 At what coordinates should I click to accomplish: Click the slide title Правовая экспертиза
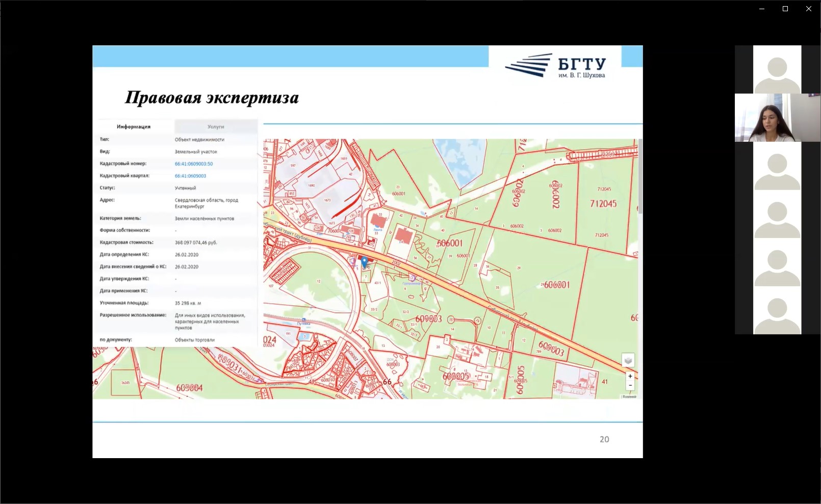(x=212, y=97)
